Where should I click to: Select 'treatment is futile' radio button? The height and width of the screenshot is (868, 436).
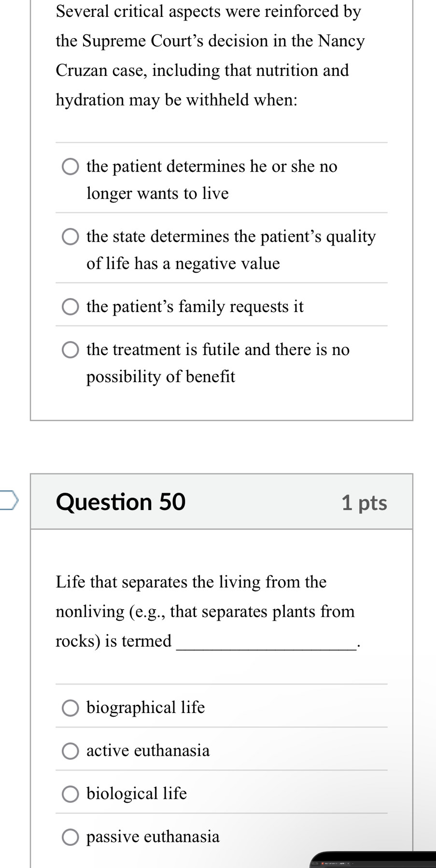[70, 350]
